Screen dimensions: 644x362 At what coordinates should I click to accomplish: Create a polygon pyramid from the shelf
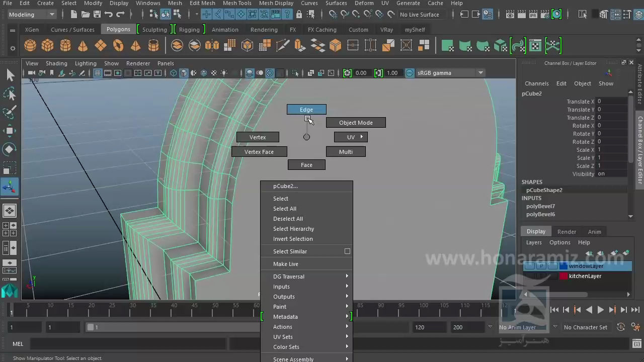pyautogui.click(x=136, y=46)
